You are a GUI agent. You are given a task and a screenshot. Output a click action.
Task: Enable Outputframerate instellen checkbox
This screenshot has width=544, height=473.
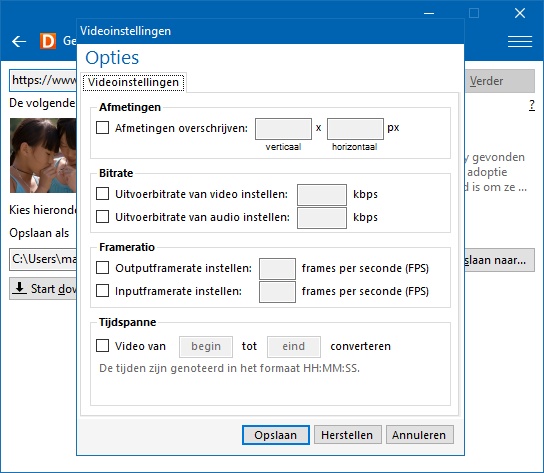(102, 268)
